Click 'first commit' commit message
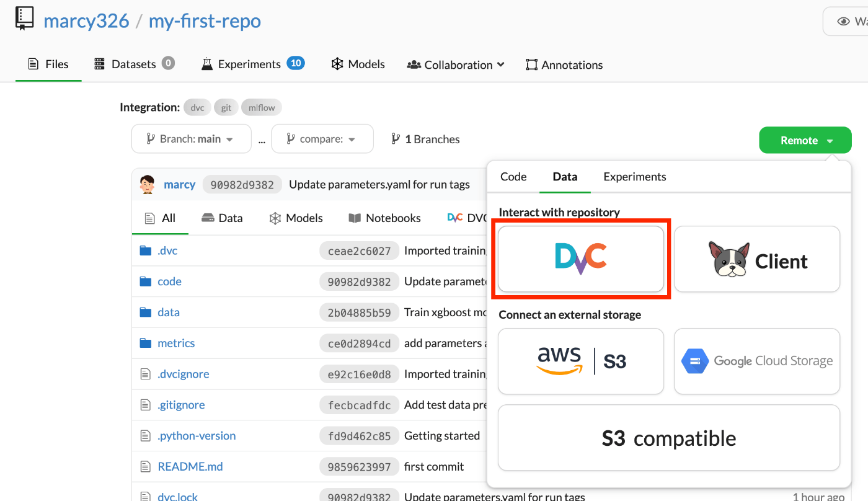Screen dimensions: 868x501 click(x=434, y=466)
